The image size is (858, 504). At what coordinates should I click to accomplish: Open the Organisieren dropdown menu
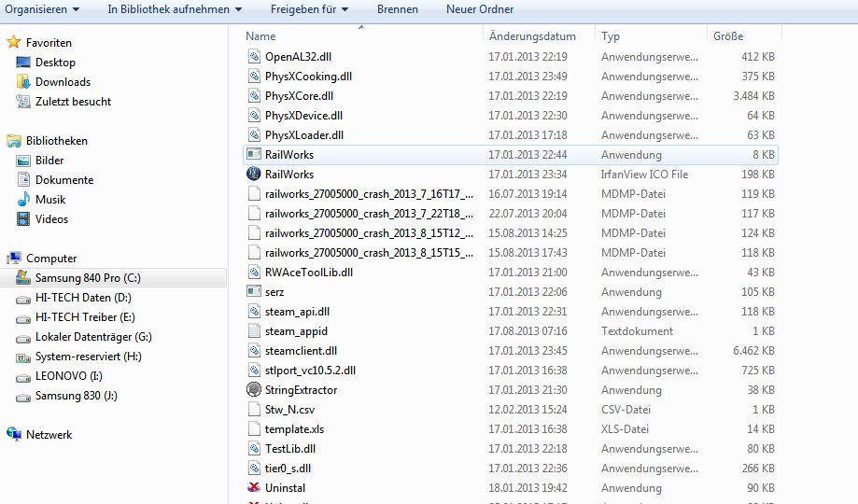[42, 9]
